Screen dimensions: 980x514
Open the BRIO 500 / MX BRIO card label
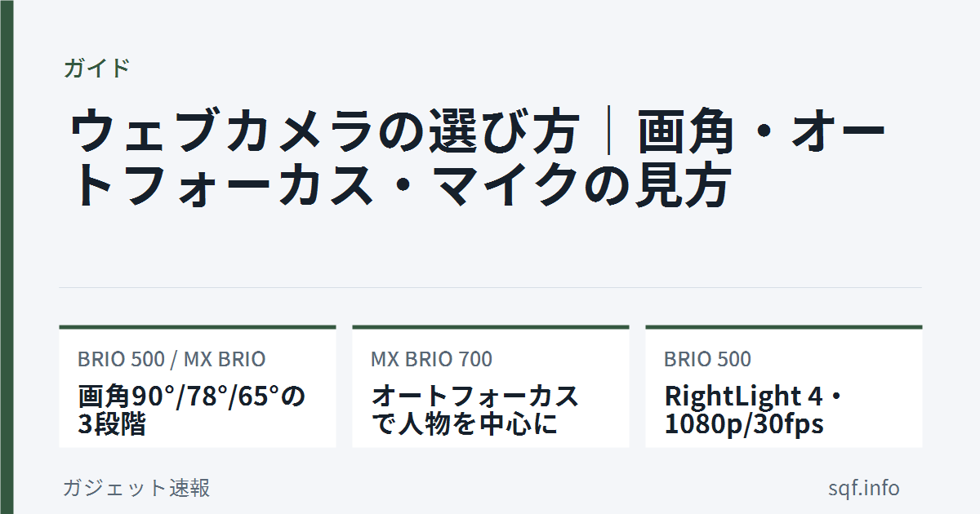point(171,359)
